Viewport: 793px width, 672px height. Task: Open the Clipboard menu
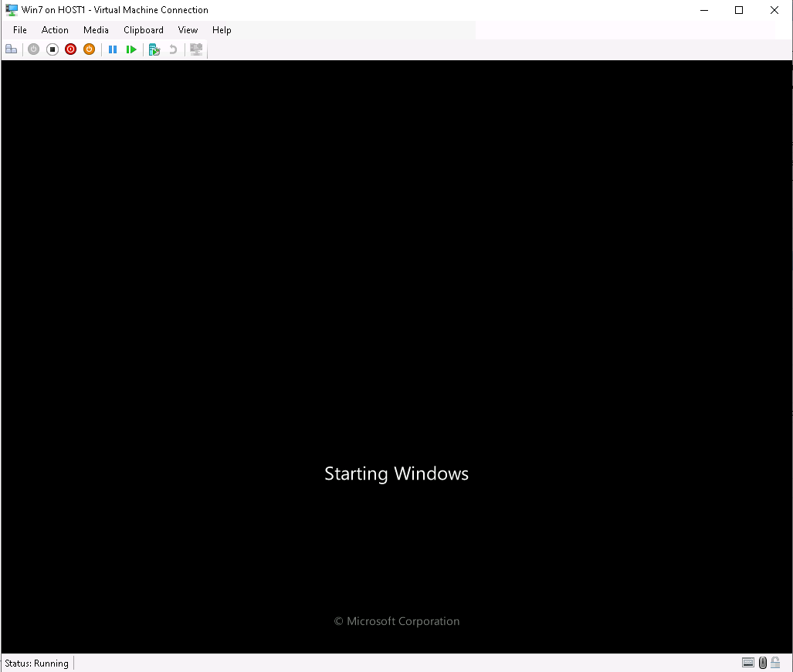pyautogui.click(x=144, y=30)
